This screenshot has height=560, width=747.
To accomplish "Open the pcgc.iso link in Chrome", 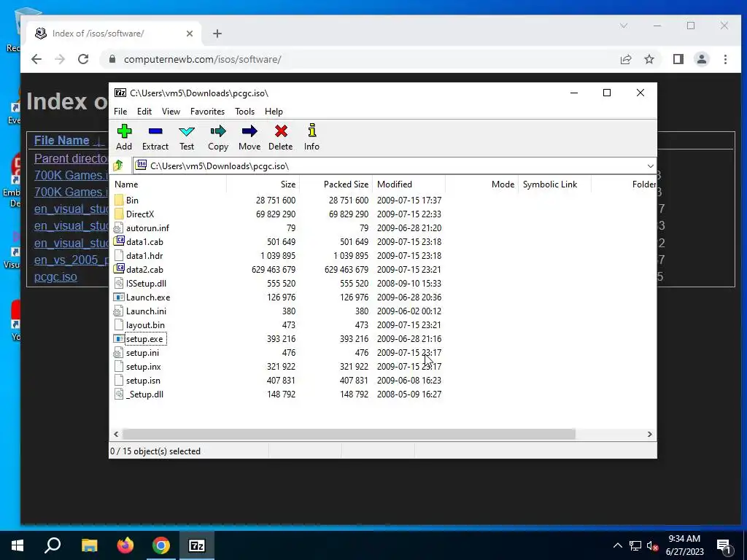I will pyautogui.click(x=55, y=276).
